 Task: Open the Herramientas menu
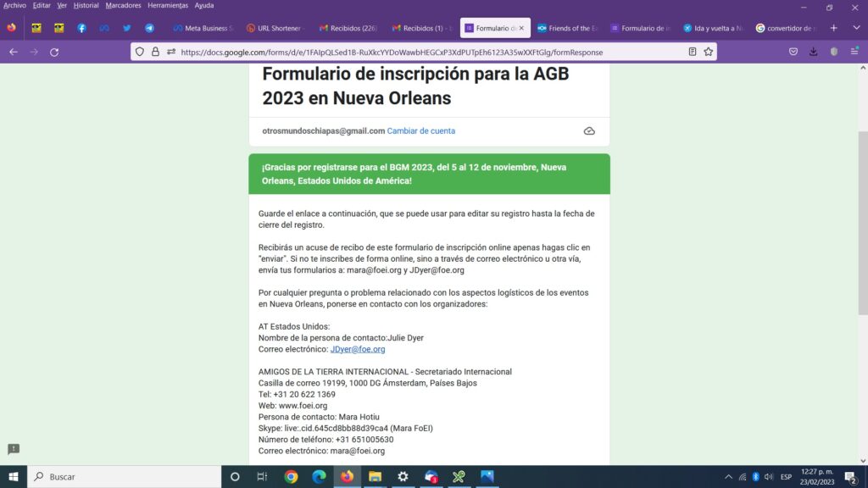click(170, 5)
